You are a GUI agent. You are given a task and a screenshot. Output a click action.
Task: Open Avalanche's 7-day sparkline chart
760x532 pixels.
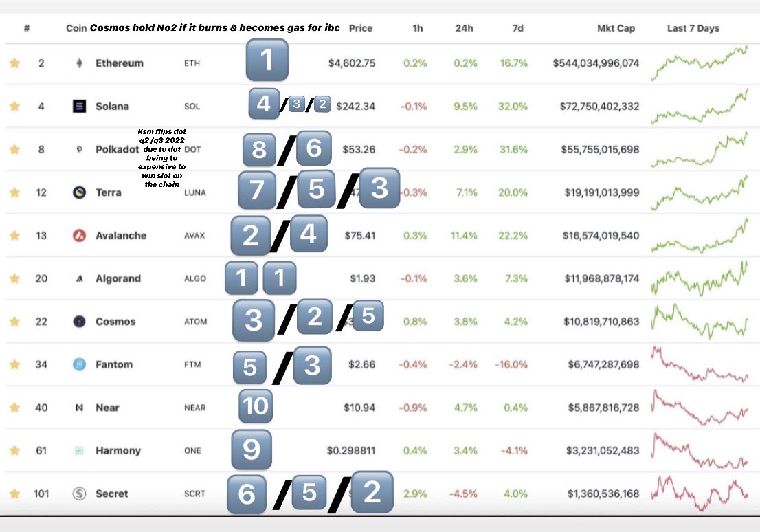click(x=700, y=236)
